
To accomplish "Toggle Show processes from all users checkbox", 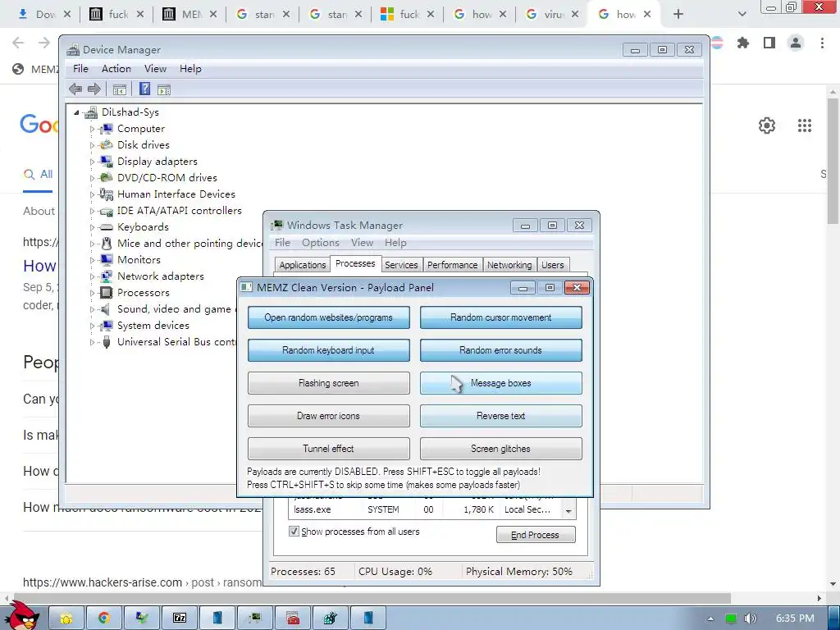I will [294, 531].
